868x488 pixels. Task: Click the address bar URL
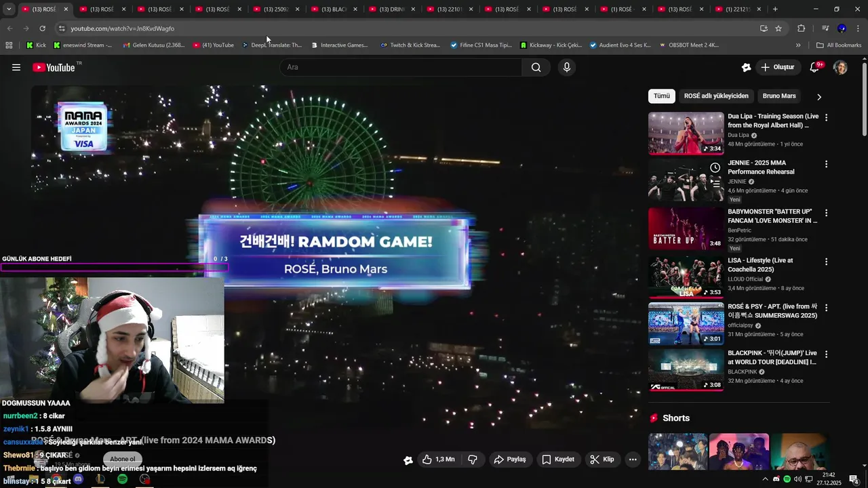click(123, 28)
